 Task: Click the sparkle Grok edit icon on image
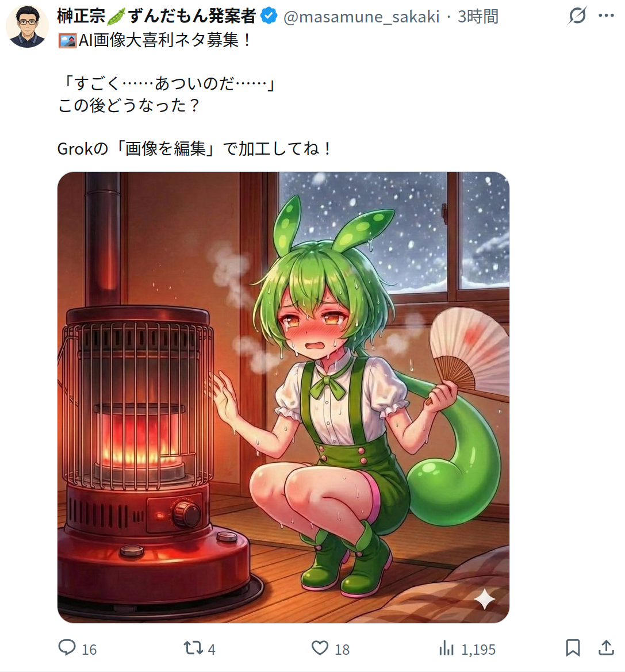pyautogui.click(x=484, y=599)
